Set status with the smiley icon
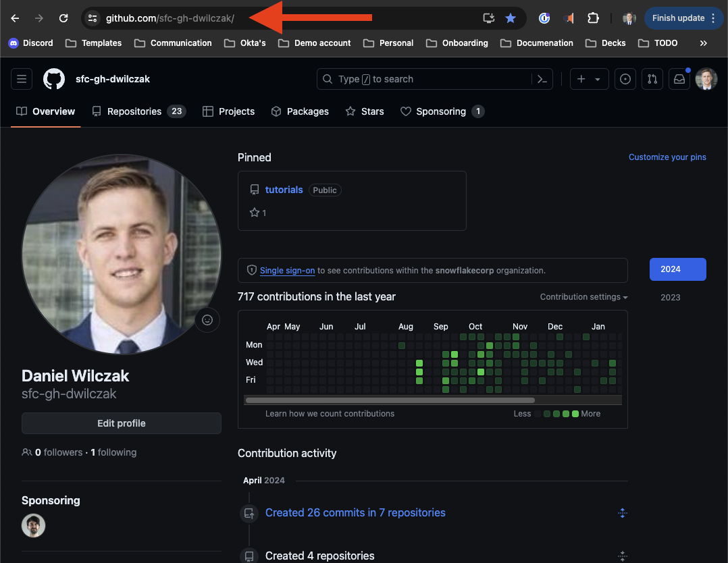728x563 pixels. [x=207, y=320]
